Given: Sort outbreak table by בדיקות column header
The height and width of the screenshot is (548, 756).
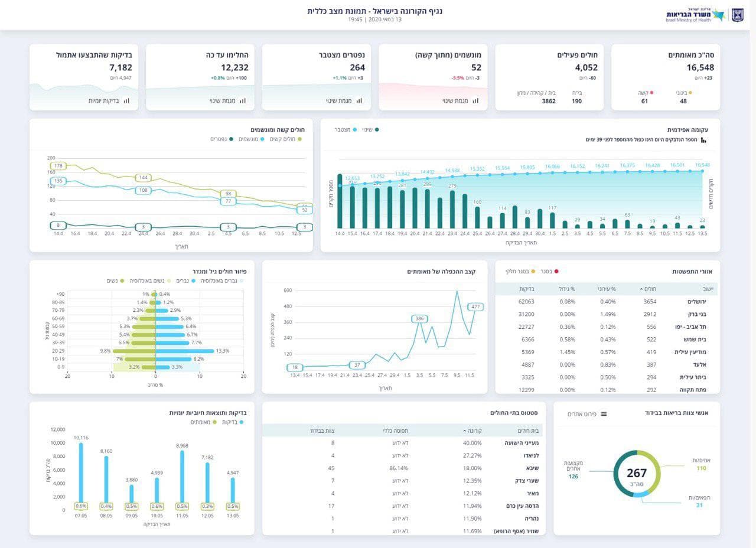Looking at the screenshot, I should [x=527, y=289].
